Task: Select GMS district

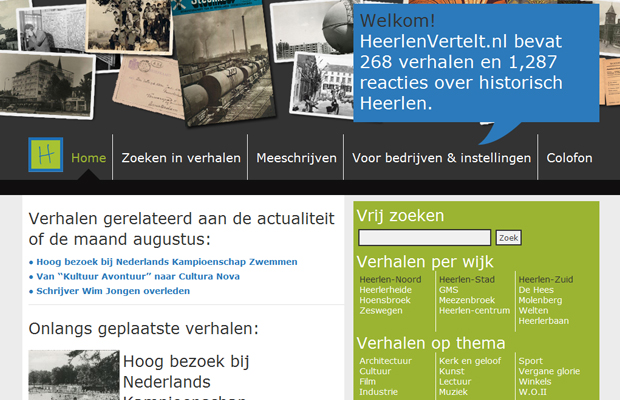Action: [448, 290]
